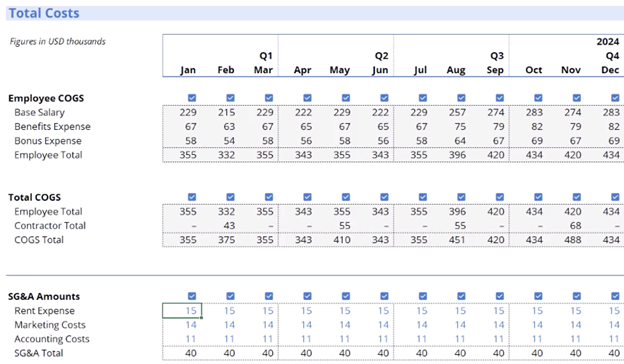Click the 2024 year label
Image resolution: width=624 pixels, height=364 pixels.
pyautogui.click(x=608, y=41)
